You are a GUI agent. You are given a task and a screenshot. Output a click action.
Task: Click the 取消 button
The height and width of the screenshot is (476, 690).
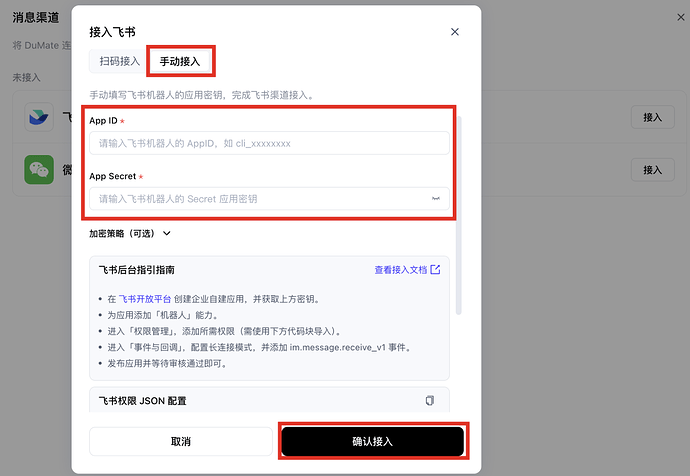[x=181, y=441]
